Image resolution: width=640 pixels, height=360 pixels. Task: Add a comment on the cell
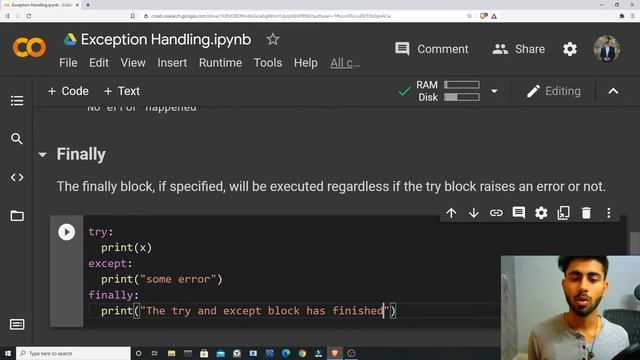point(518,213)
